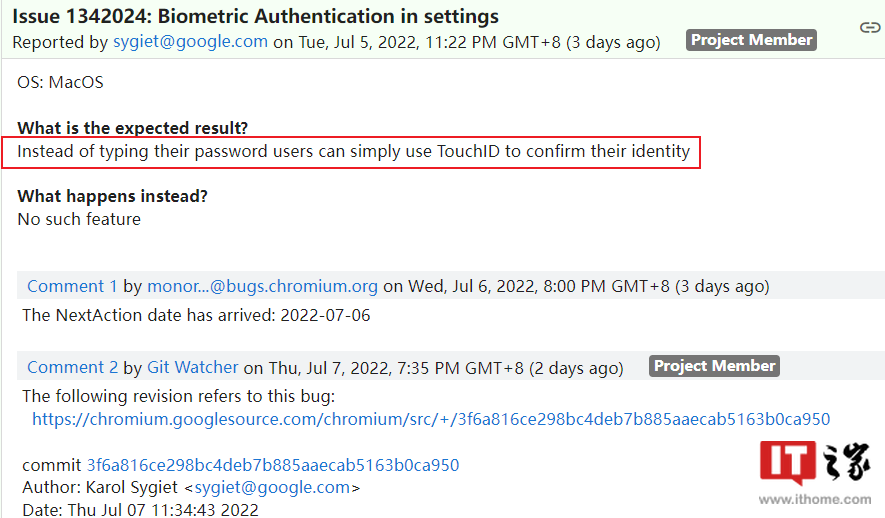This screenshot has height=518, width=885.
Task: Click the "What happens instead?" heading
Action: click(113, 196)
